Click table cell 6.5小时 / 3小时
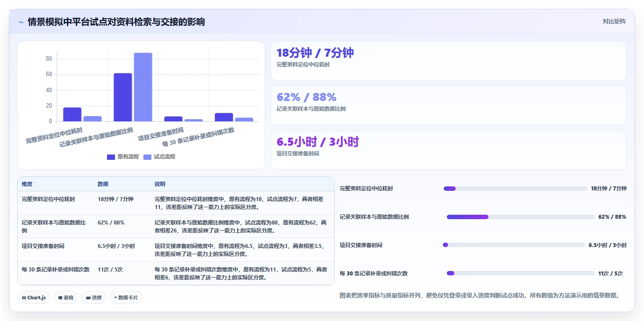Screen dimensions: 644x321 point(117,246)
